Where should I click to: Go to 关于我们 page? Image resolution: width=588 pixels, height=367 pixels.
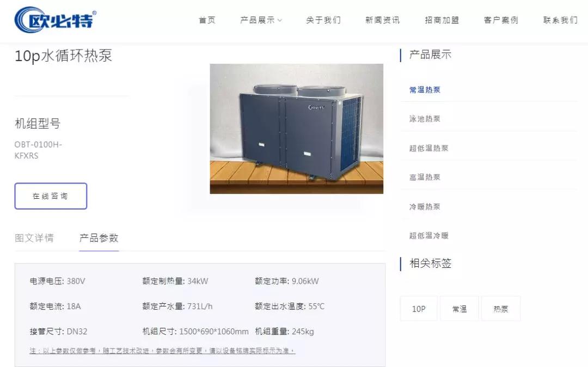(x=323, y=20)
